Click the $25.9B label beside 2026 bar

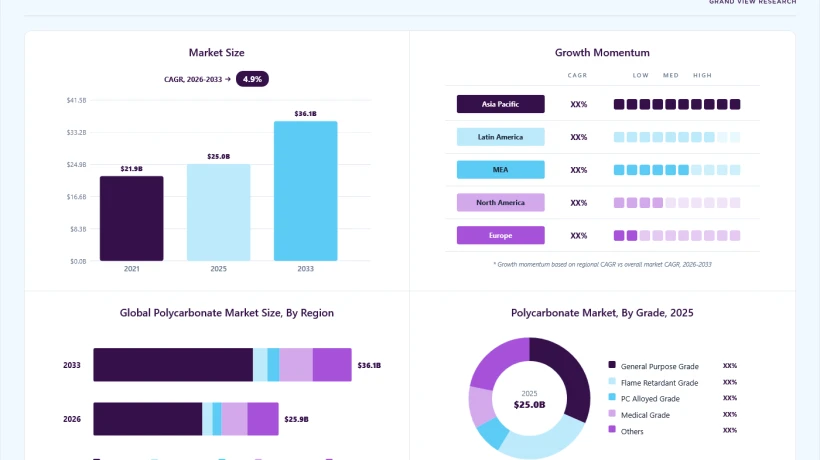coord(296,419)
